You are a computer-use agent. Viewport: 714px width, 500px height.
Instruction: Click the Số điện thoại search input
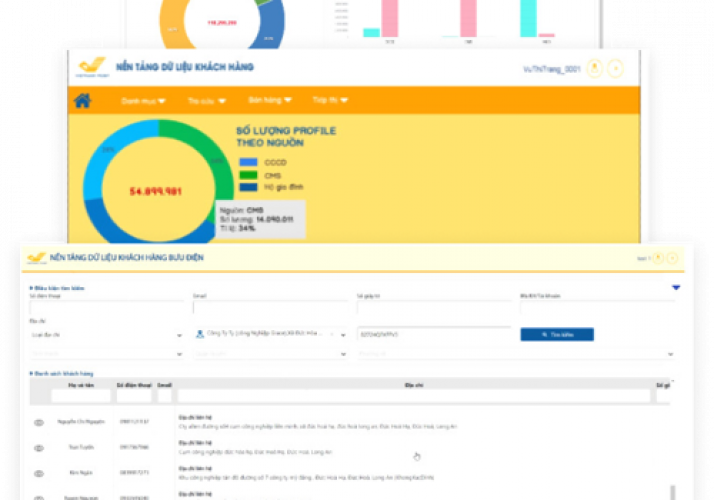click(x=107, y=308)
